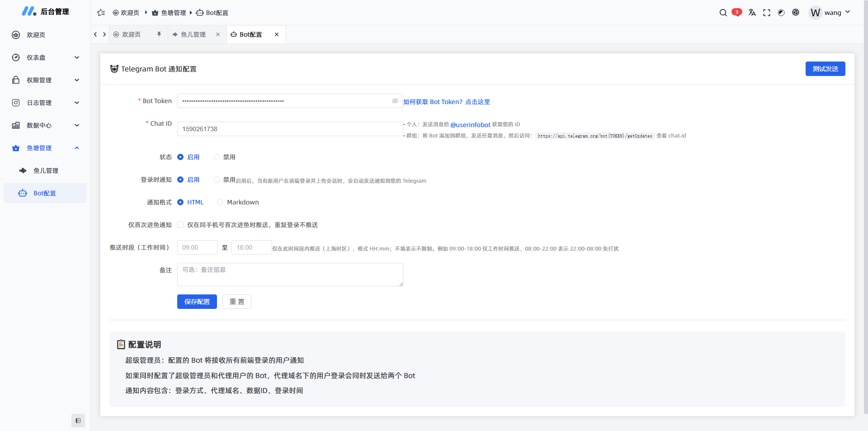Viewport: 868px width, 431px height.
Task: Open 鱼儿管理 in the sidebar
Action: pos(46,171)
